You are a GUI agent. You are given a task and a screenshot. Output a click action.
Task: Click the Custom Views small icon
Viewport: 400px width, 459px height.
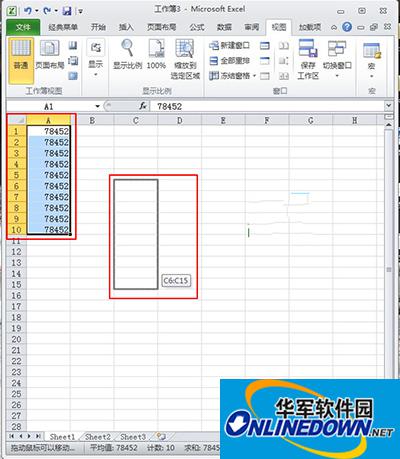click(73, 61)
